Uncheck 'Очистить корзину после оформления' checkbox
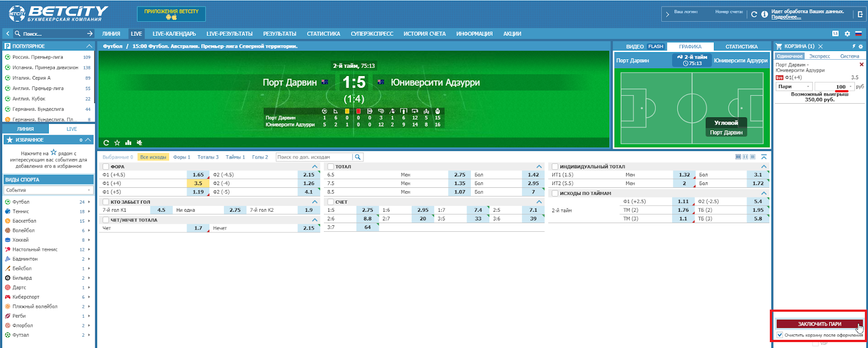 pos(780,335)
